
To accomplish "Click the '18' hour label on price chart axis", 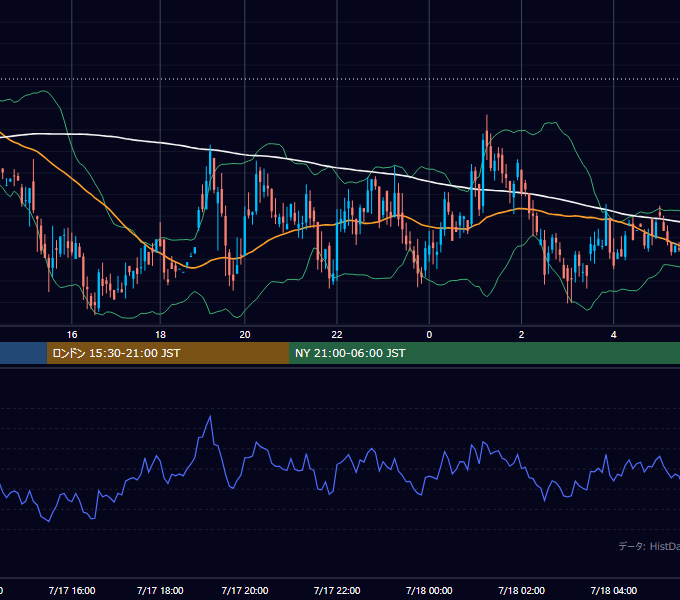I will point(160,335).
